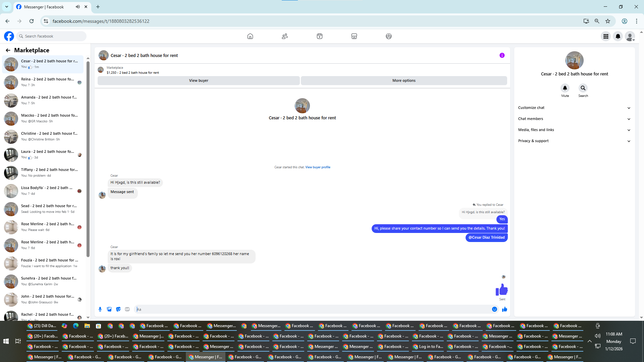The width and height of the screenshot is (644, 362).
Task: Click the voice clip microphone icon
Action: (x=100, y=309)
